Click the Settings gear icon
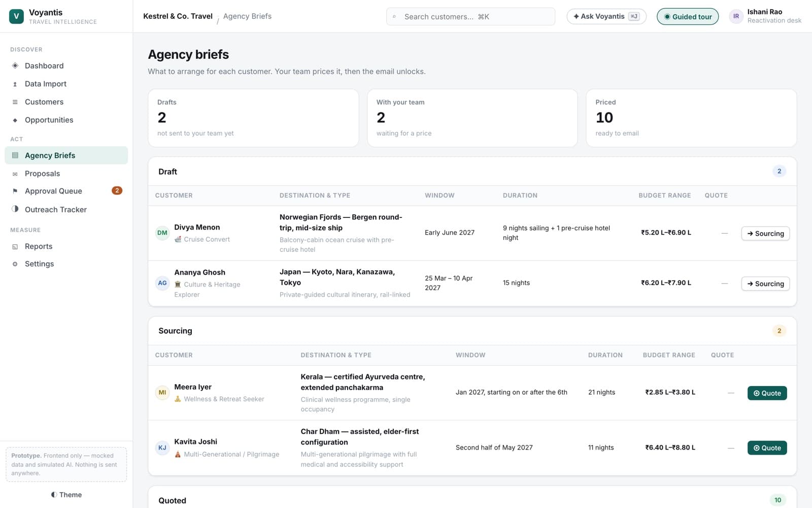This screenshot has height=508, width=812. click(15, 264)
